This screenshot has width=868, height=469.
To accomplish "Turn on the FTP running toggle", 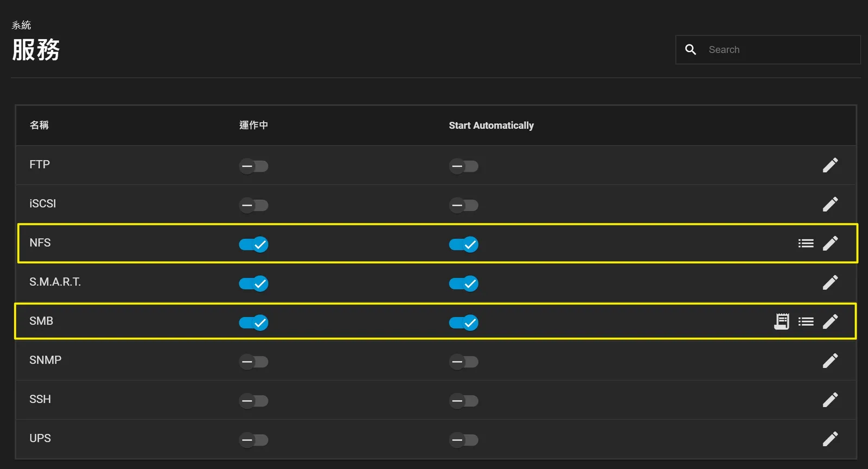I will click(253, 166).
